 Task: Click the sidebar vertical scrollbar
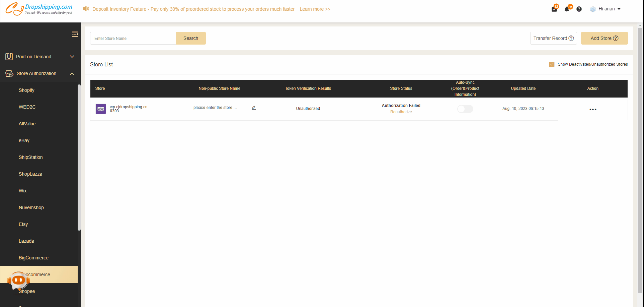[79, 158]
